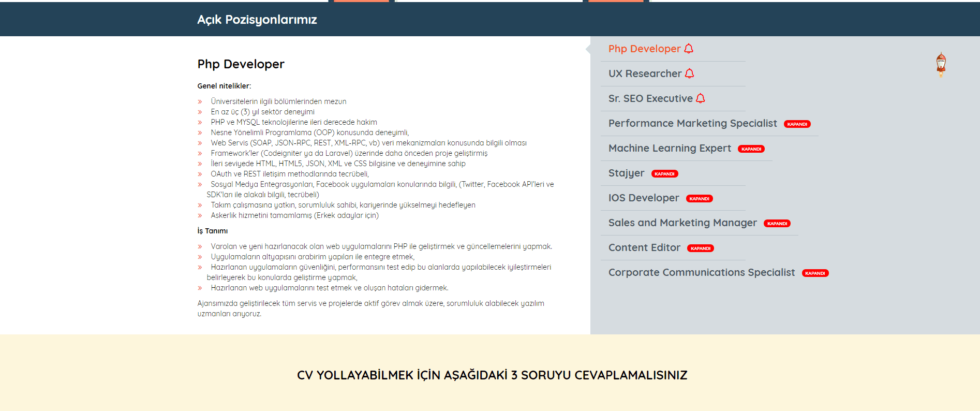Screen dimensions: 980x411
Task: Click the bell icon next to Php Developer
Action: tap(689, 49)
